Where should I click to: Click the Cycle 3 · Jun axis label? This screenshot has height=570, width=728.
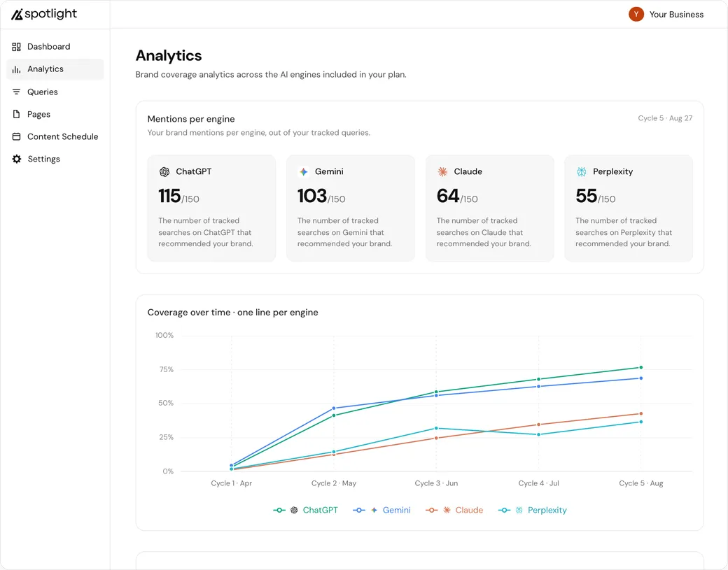(436, 483)
